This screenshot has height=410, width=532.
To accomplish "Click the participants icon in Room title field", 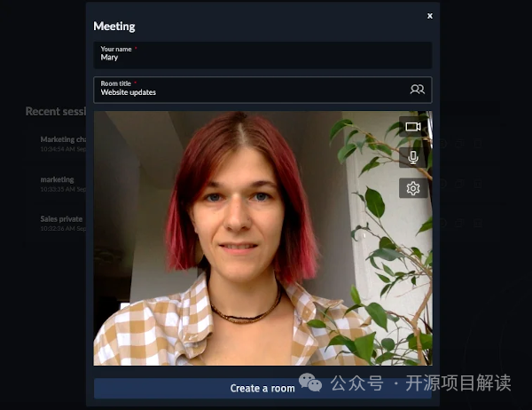I will (417, 89).
